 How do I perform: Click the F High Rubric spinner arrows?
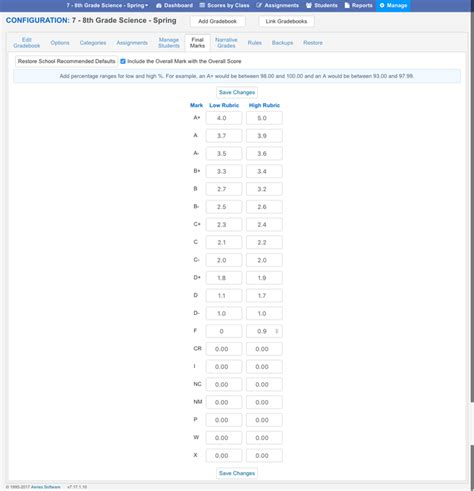coord(277,331)
